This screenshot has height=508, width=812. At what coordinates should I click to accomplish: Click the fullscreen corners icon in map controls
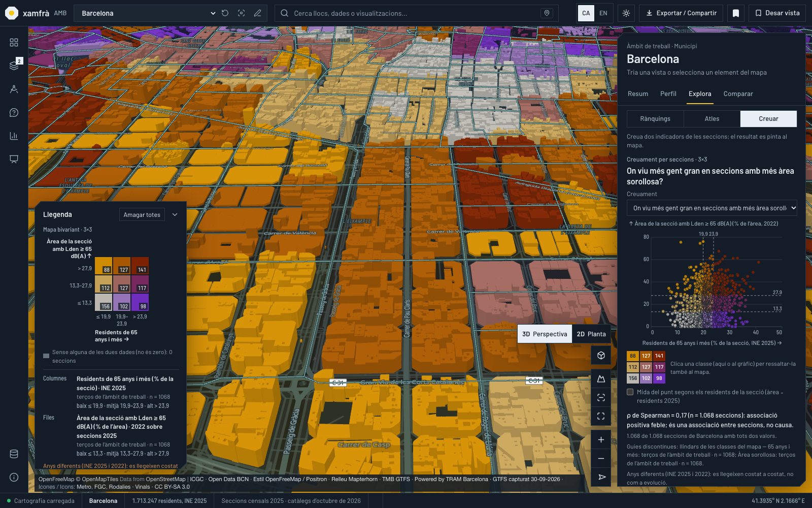[601, 416]
